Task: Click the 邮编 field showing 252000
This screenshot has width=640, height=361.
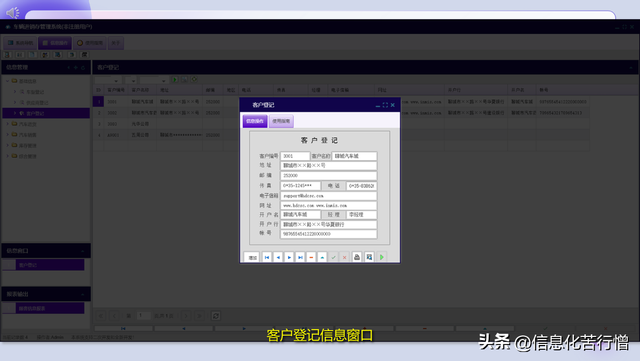Action: 329,176
